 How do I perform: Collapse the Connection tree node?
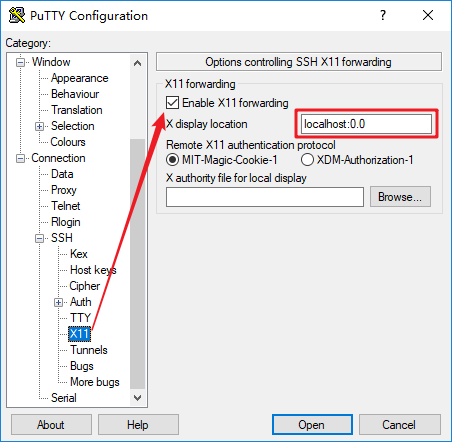pyautogui.click(x=20, y=158)
